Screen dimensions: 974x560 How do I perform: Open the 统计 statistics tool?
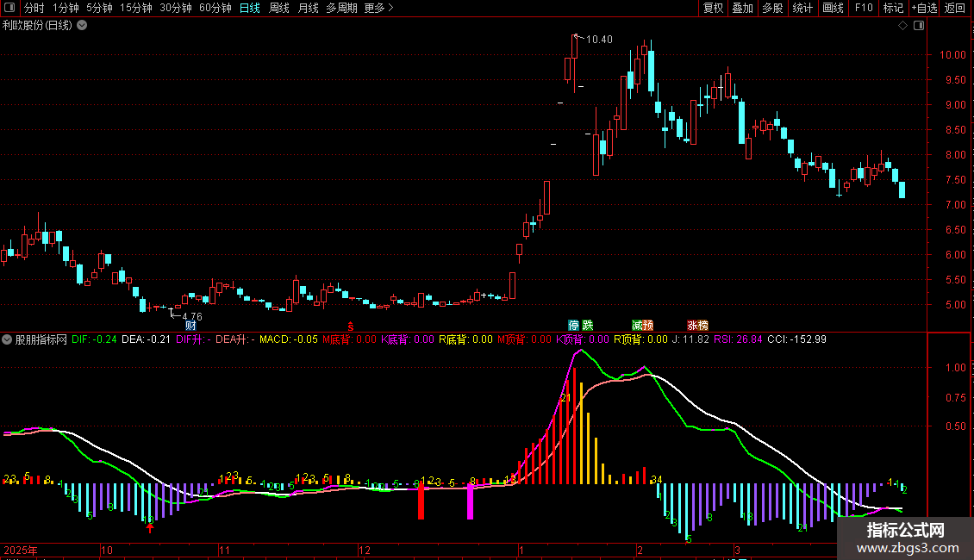[802, 8]
